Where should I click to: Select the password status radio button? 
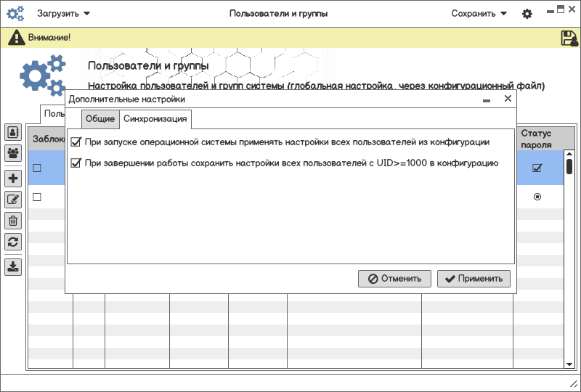pos(537,197)
